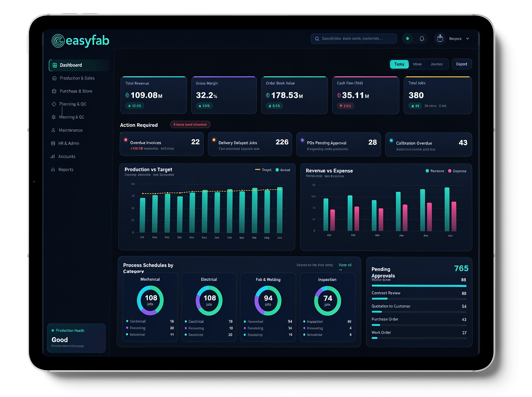Click the search jobs input field

(354, 39)
